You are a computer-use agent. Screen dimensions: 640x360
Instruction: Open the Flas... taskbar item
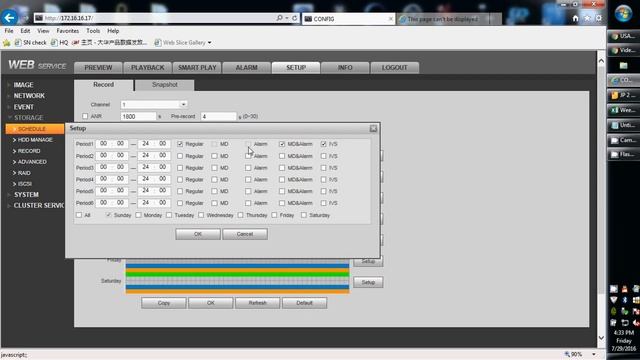point(623,154)
